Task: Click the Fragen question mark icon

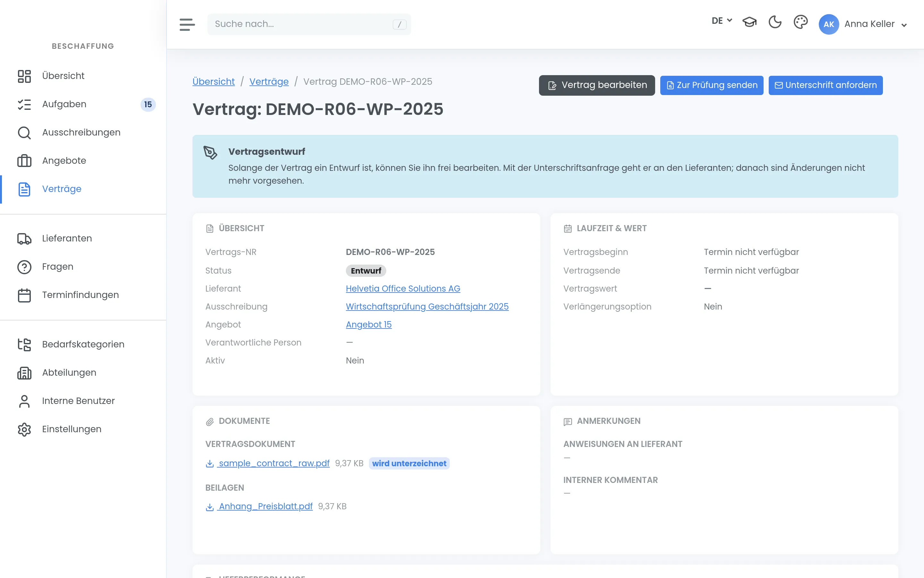Action: pyautogui.click(x=24, y=267)
